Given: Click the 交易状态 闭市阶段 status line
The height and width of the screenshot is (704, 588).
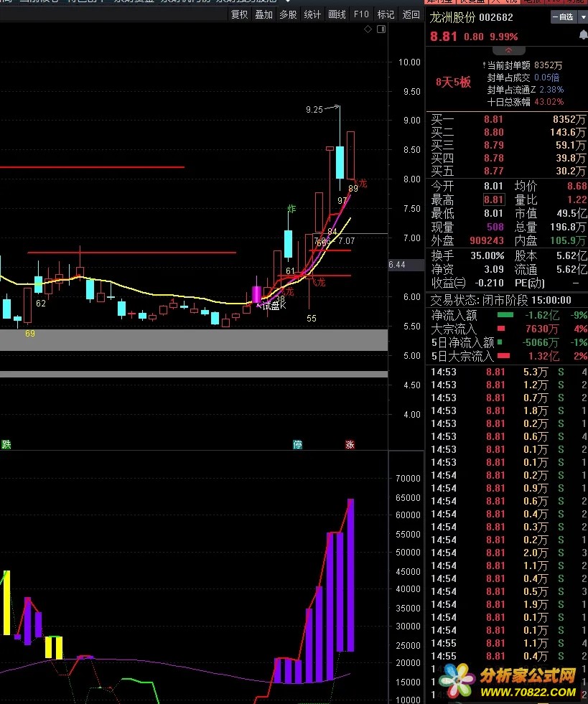Looking at the screenshot, I should coord(501,300).
